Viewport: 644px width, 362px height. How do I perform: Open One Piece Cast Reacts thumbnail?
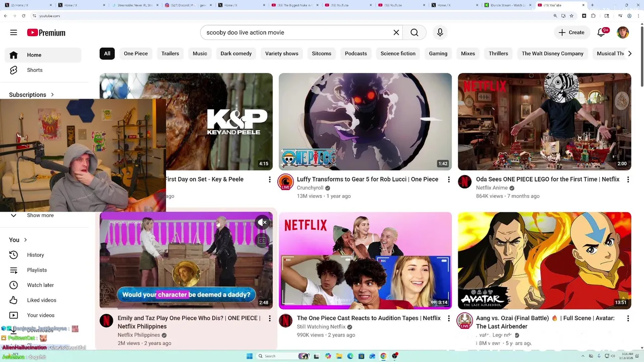click(x=365, y=260)
